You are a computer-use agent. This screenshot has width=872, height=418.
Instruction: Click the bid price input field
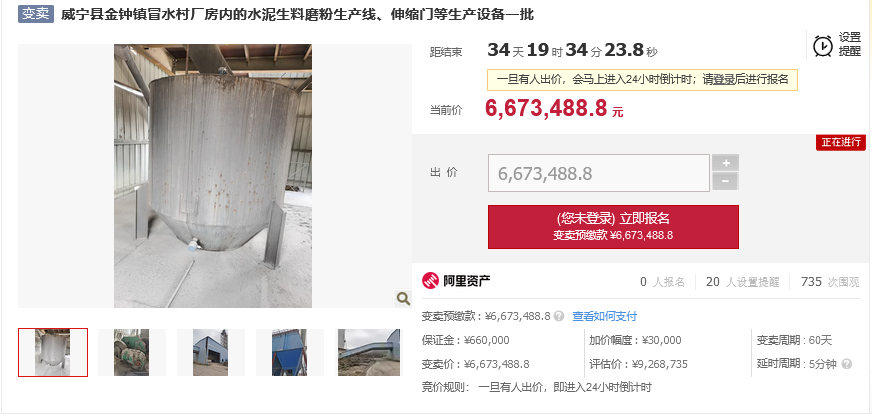coord(599,173)
